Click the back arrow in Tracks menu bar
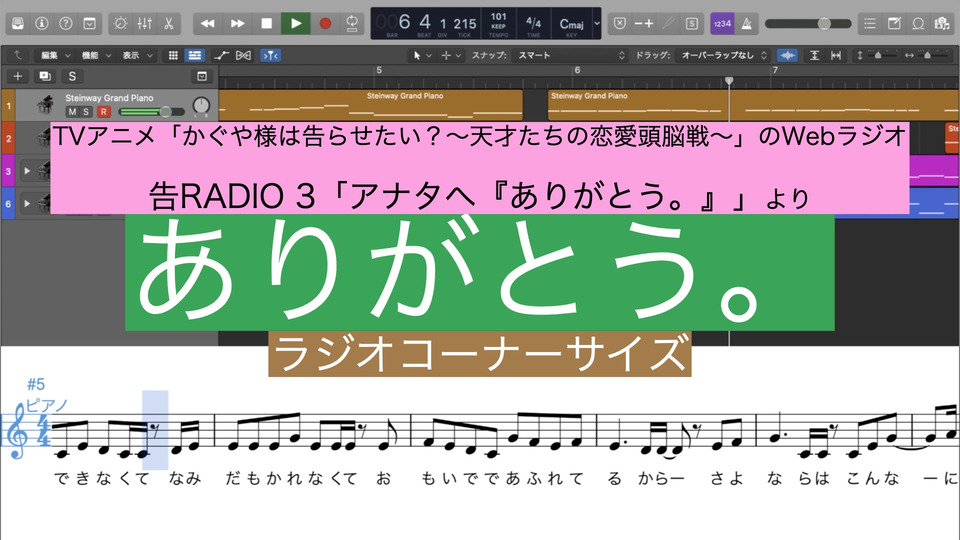Viewport: 960px width, 540px height. click(x=18, y=55)
